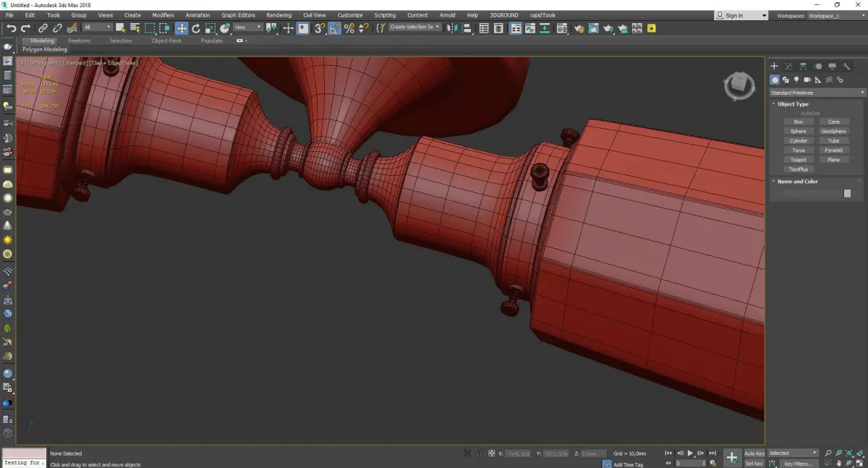Click the Undo arrow in the main toolbar
This screenshot has height=468, width=868.
point(11,28)
